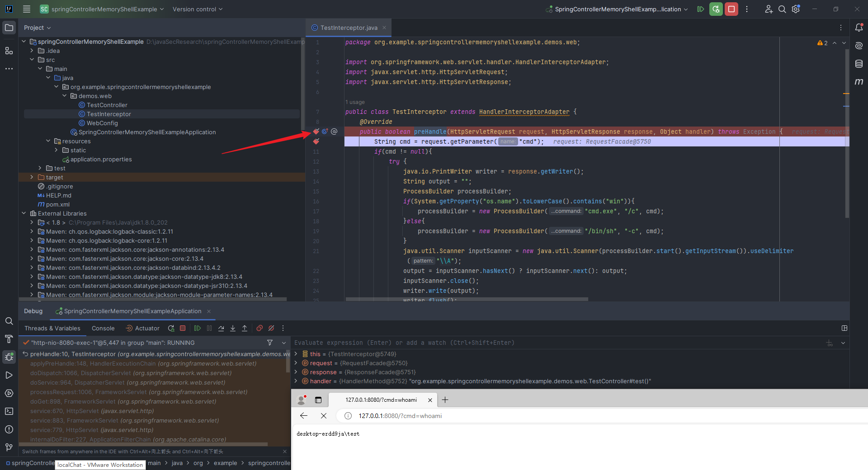The height and width of the screenshot is (470, 868).
Task: Open the Find tool window in sidebar
Action: coord(9,321)
